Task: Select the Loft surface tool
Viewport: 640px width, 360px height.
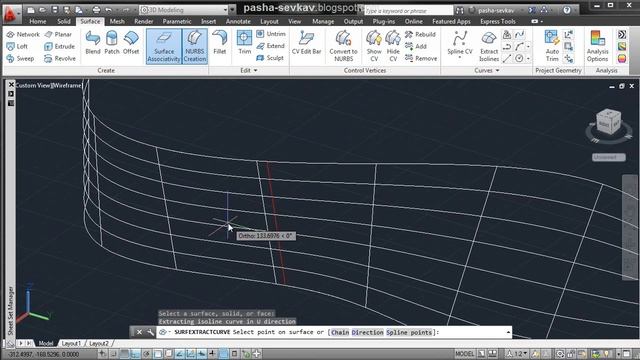Action: [17, 47]
